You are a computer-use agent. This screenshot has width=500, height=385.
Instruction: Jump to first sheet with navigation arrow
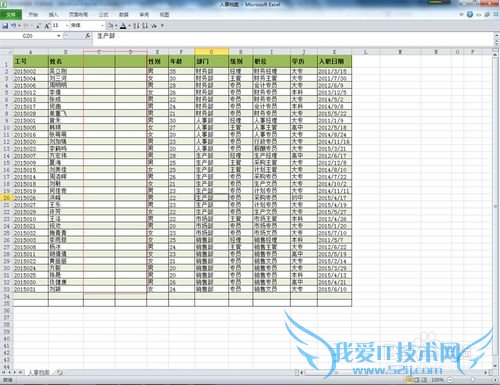click(x=4, y=372)
